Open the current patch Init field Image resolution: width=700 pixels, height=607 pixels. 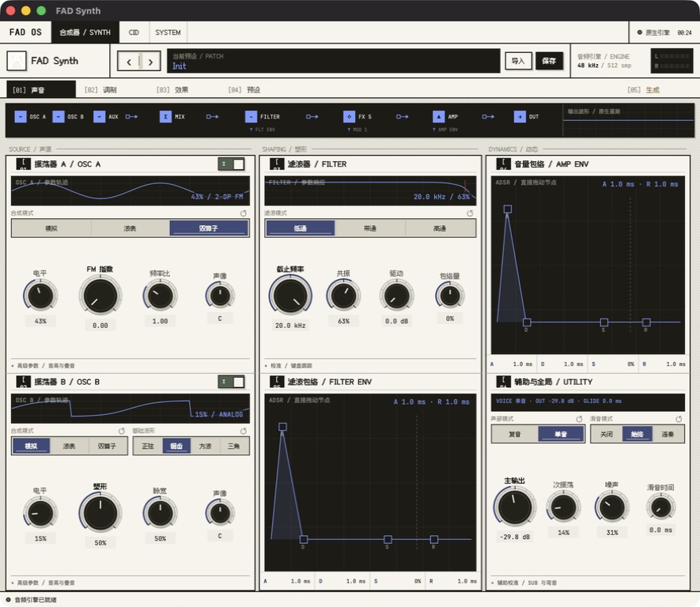pyautogui.click(x=334, y=61)
